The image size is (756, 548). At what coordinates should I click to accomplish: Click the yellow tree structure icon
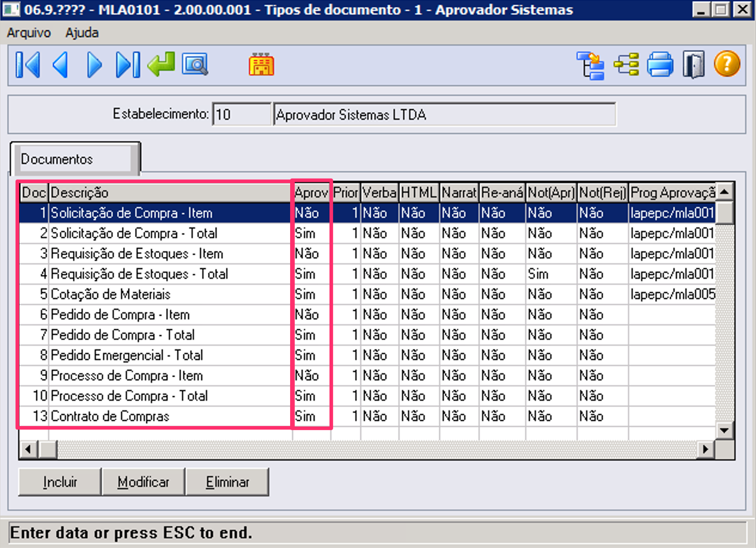(626, 65)
